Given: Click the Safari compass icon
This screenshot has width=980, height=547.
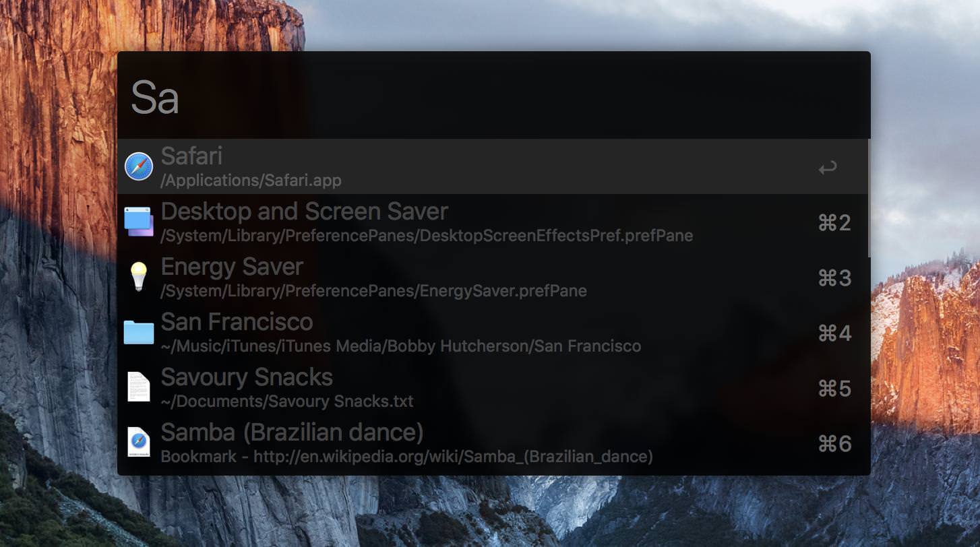Looking at the screenshot, I should 139,166.
